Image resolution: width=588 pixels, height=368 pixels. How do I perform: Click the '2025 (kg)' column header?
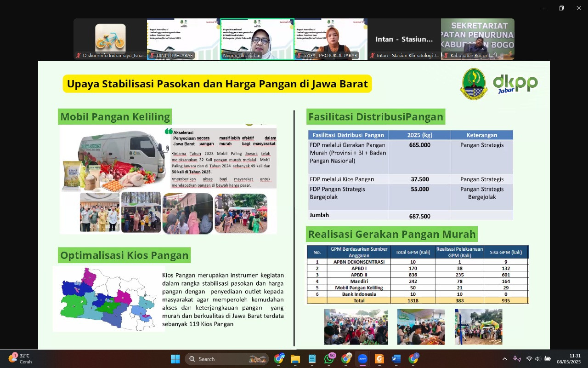click(419, 135)
